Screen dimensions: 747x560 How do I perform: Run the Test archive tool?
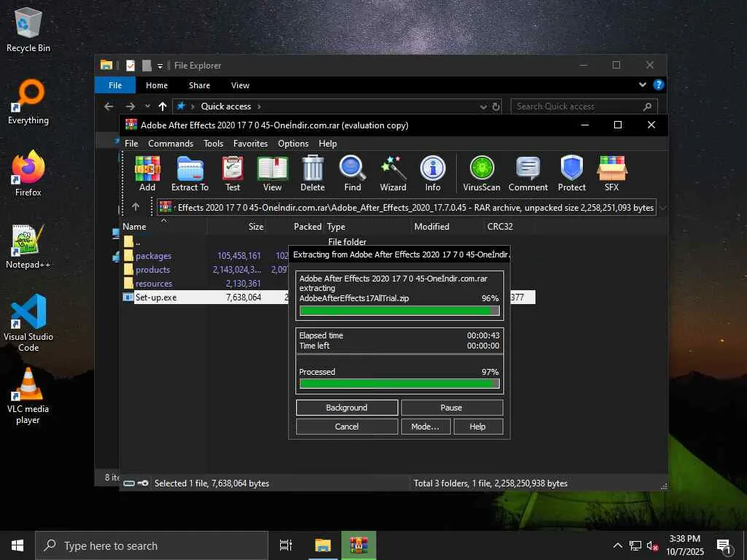point(233,174)
